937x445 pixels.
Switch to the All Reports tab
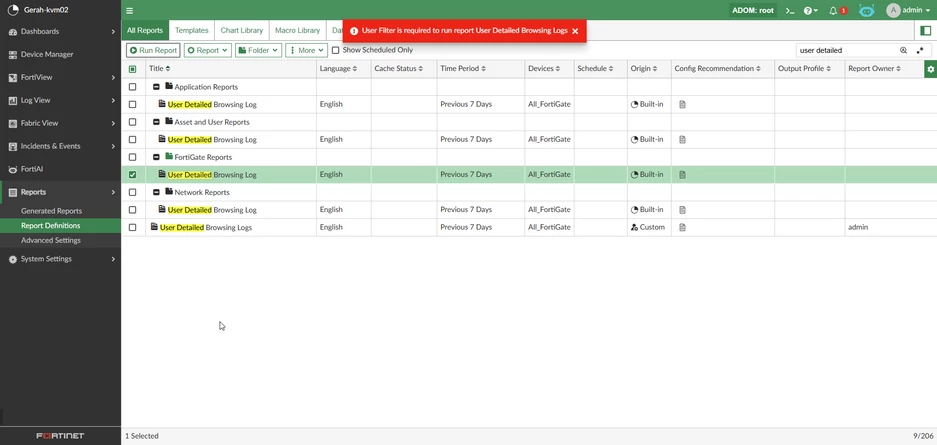145,30
